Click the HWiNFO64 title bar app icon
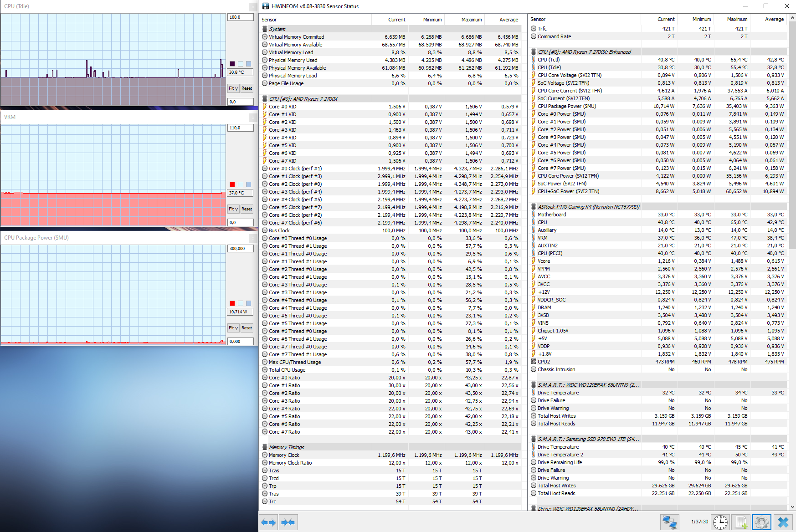 click(x=265, y=6)
